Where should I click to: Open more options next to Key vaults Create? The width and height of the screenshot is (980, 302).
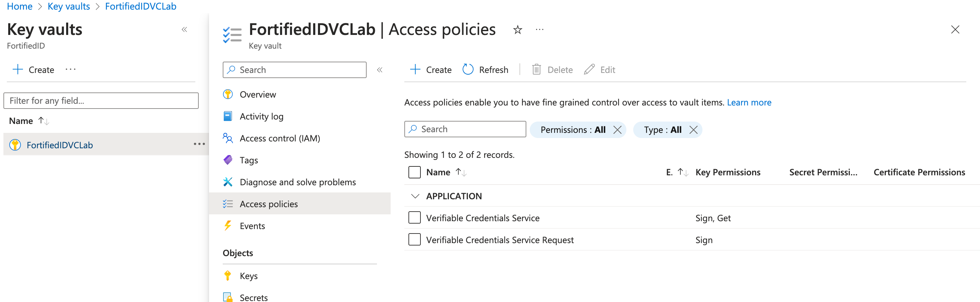(x=70, y=69)
